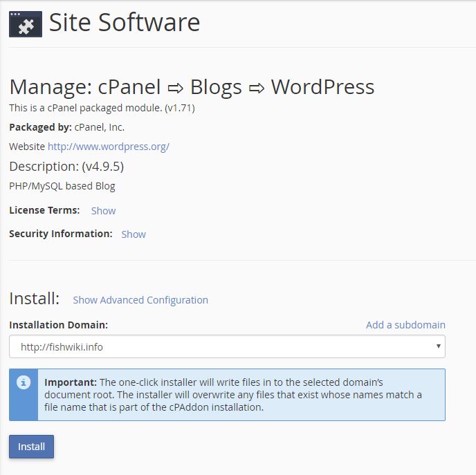The image size is (476, 475).
Task: Click the Installation Domain label
Action: coord(58,325)
